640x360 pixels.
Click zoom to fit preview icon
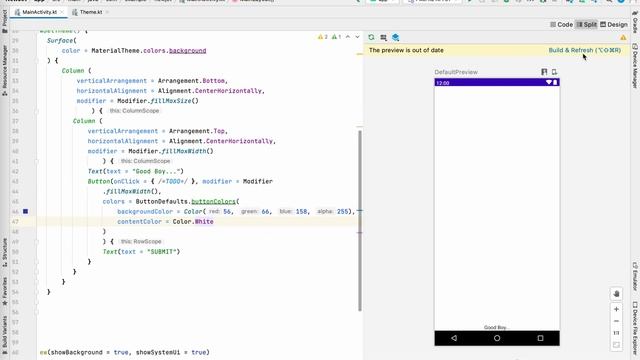pos(616,345)
